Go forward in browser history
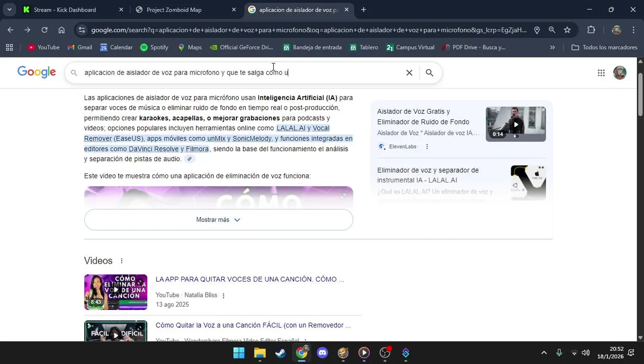Image resolution: width=644 pixels, height=364 pixels. pos(27,30)
